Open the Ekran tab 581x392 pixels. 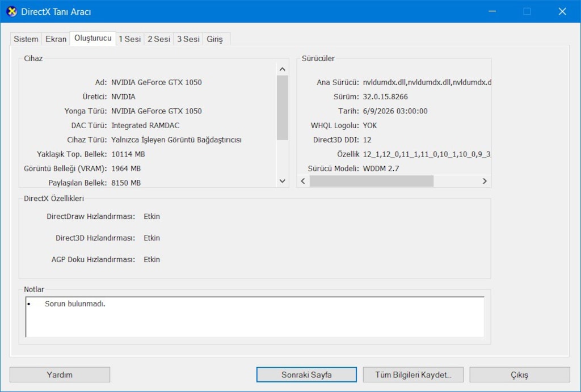[56, 39]
